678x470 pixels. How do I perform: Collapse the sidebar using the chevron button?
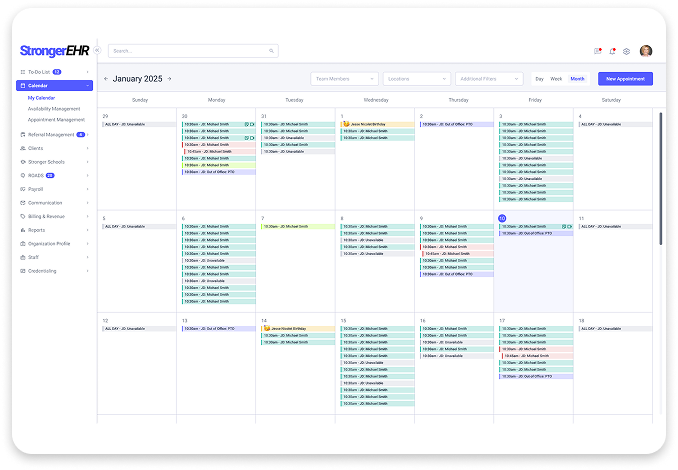pyautogui.click(x=98, y=51)
